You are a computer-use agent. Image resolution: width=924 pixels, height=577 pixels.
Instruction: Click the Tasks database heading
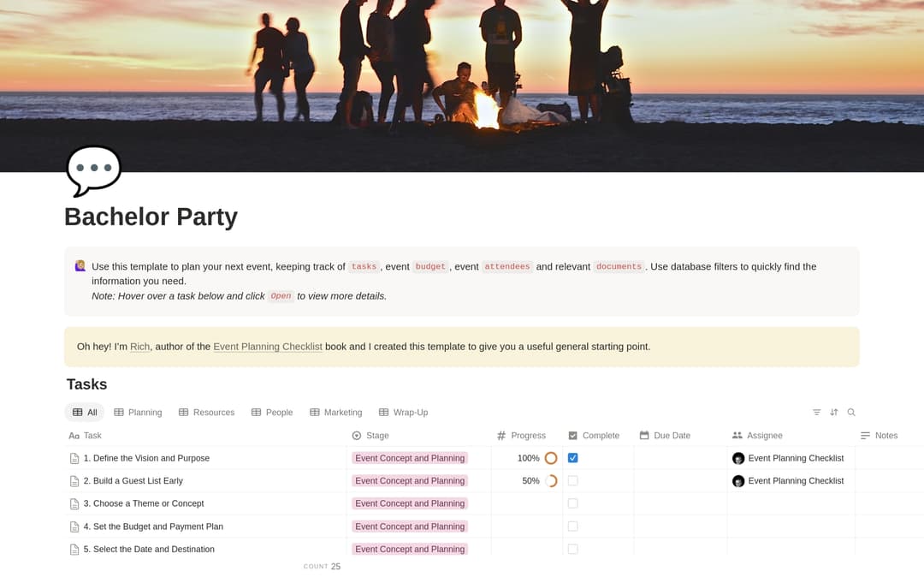click(86, 384)
